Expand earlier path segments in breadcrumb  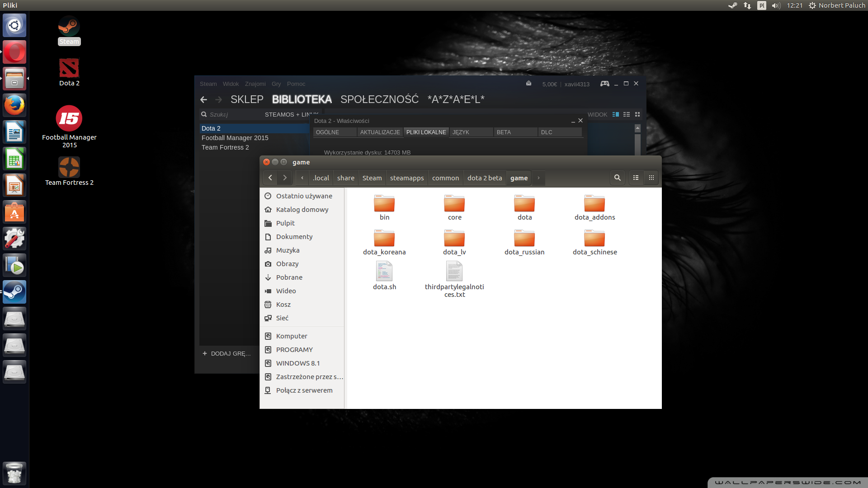pyautogui.click(x=302, y=178)
